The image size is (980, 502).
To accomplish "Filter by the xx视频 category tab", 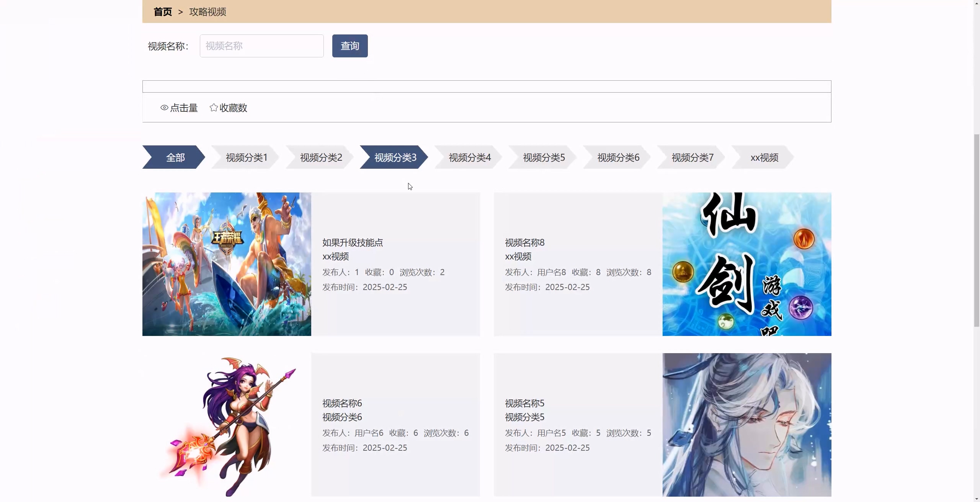I will (x=764, y=157).
